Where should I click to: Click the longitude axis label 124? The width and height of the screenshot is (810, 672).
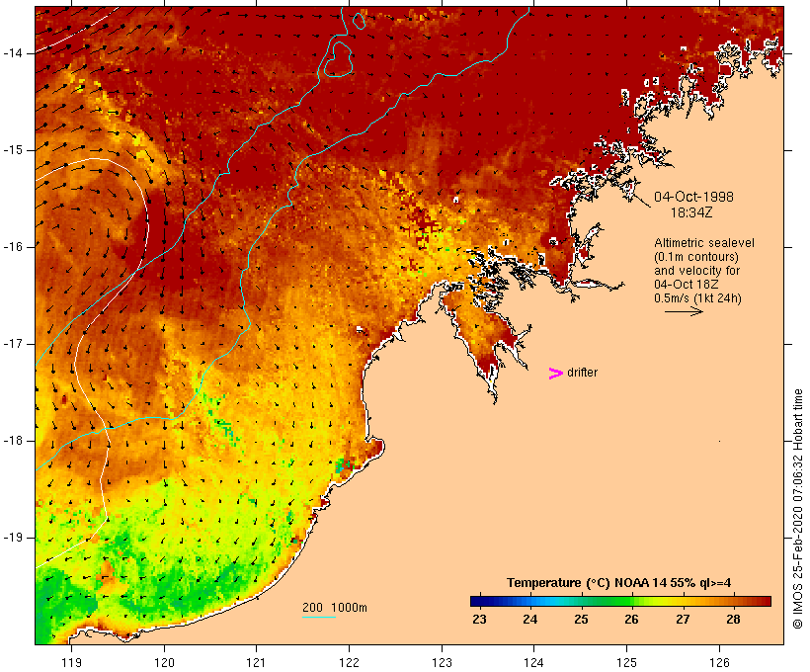533,662
